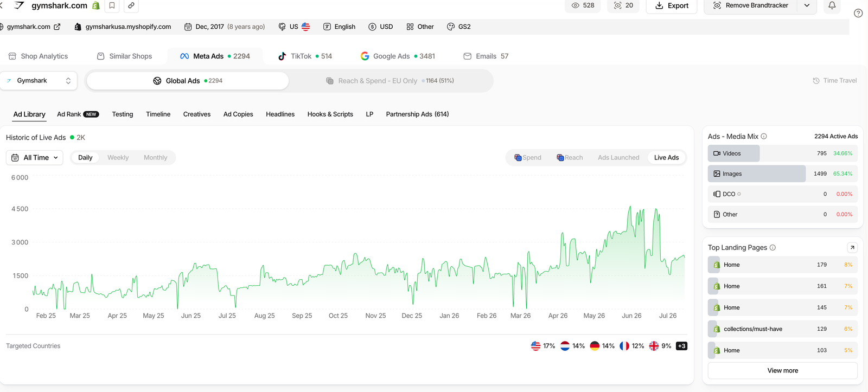Image resolution: width=868 pixels, height=392 pixels.
Task: Click Remove Brandtracker
Action: [750, 5]
